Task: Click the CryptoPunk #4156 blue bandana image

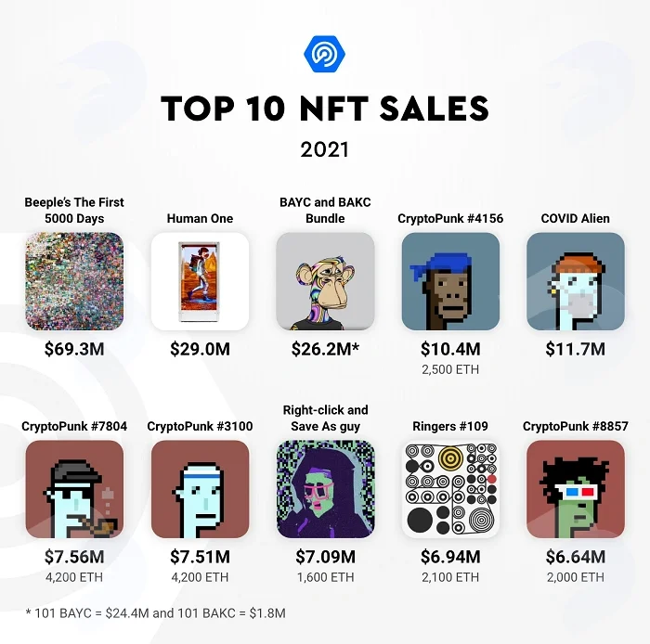Action: click(450, 281)
